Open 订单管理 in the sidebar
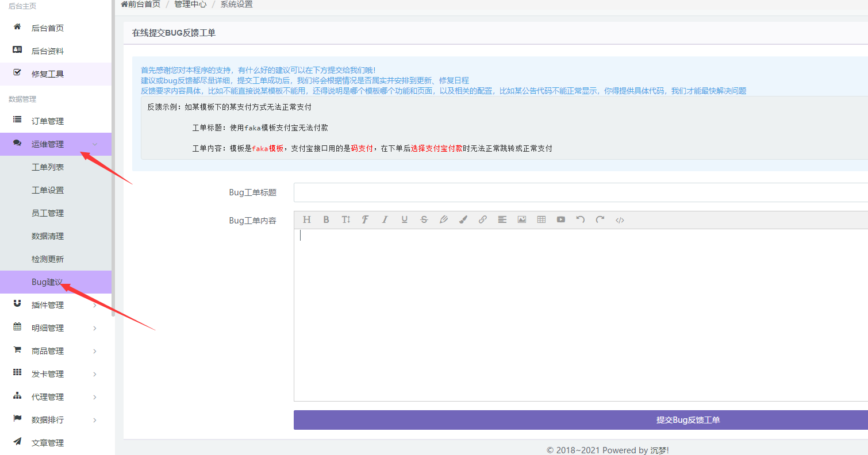868x455 pixels. coord(56,121)
